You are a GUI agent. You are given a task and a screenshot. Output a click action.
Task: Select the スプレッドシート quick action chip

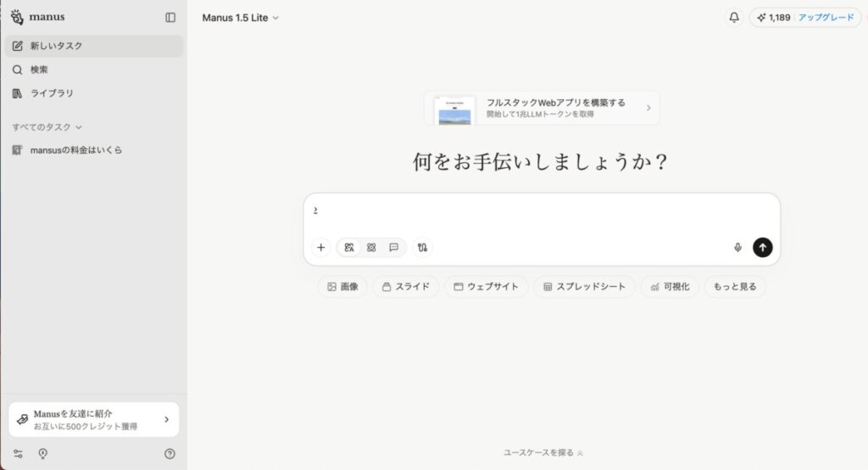click(x=584, y=287)
